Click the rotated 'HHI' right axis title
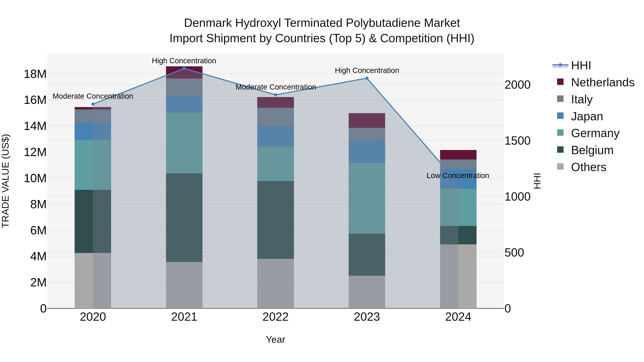644x362 pixels. (x=537, y=181)
